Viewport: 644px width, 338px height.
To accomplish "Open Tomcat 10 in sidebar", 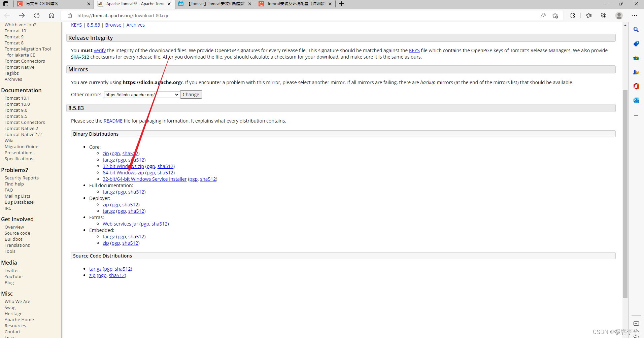I will pyautogui.click(x=15, y=31).
